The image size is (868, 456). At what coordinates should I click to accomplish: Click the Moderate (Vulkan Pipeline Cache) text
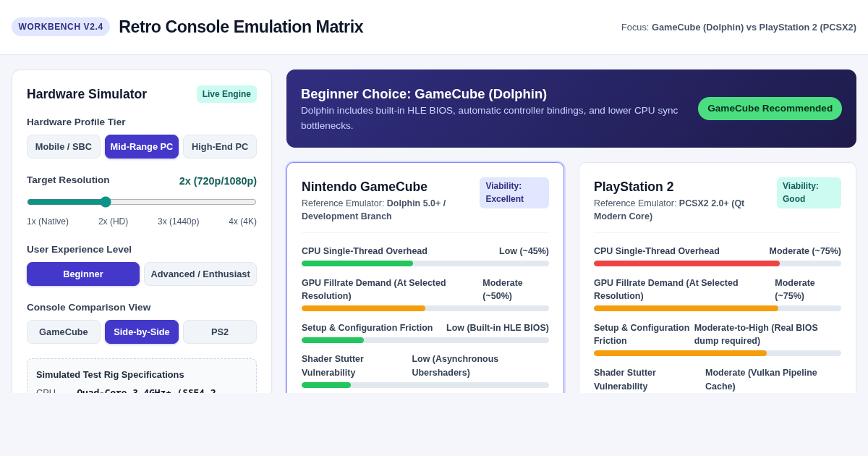pyautogui.click(x=761, y=379)
